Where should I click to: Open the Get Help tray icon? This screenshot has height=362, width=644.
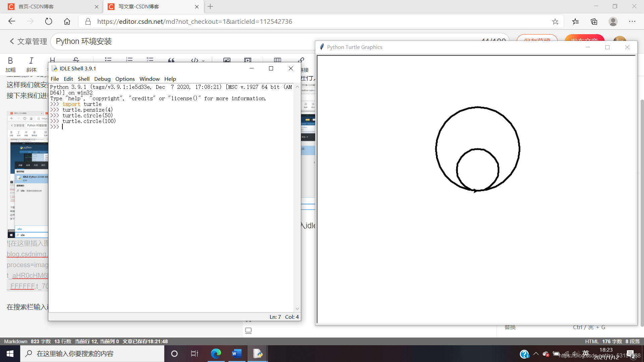click(524, 354)
